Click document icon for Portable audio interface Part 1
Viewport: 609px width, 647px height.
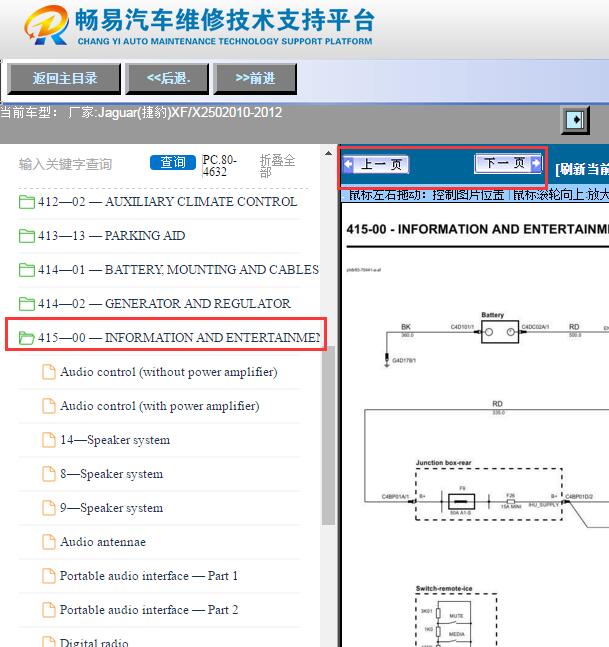[x=49, y=576]
